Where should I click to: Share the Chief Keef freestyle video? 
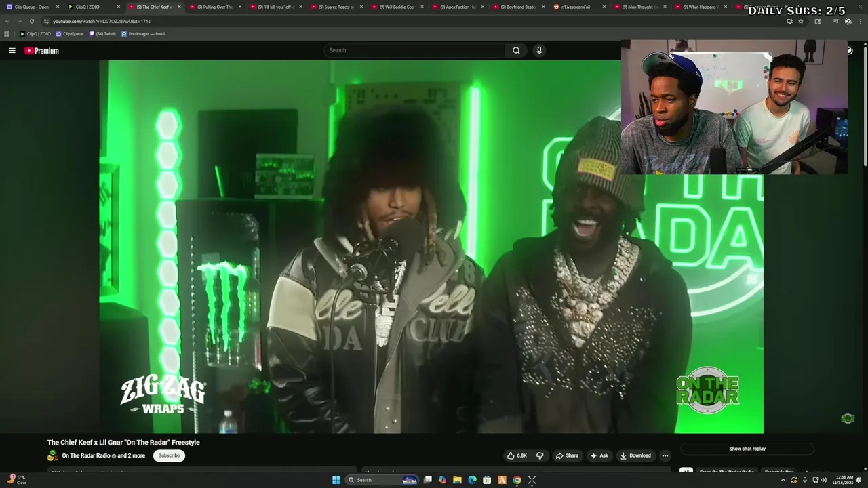(567, 455)
